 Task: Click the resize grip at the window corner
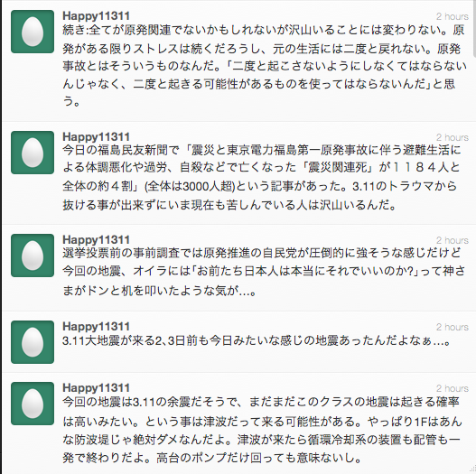472,469
